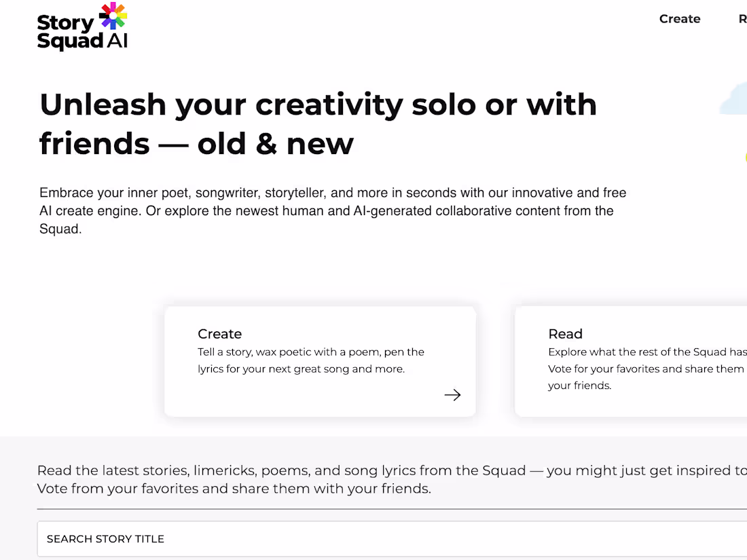Click the "Tell a story, wax poetic" description
This screenshot has height=560, width=747.
tap(311, 352)
